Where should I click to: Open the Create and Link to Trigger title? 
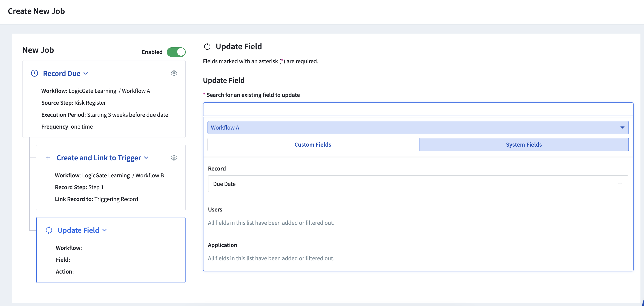98,158
